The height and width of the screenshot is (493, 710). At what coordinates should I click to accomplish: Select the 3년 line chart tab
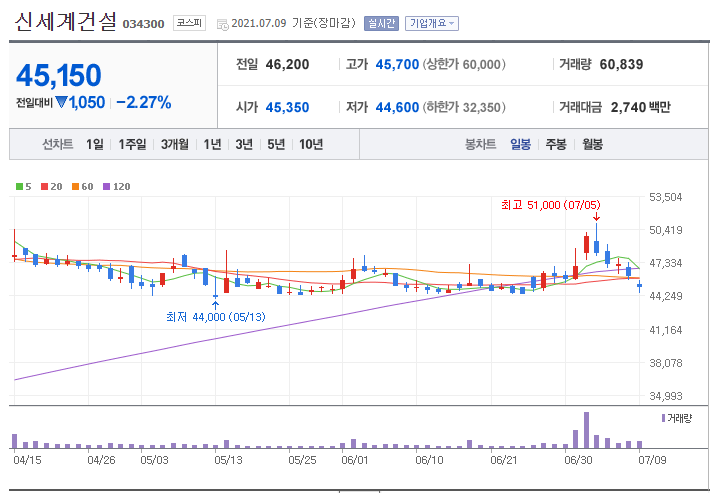[x=244, y=144]
